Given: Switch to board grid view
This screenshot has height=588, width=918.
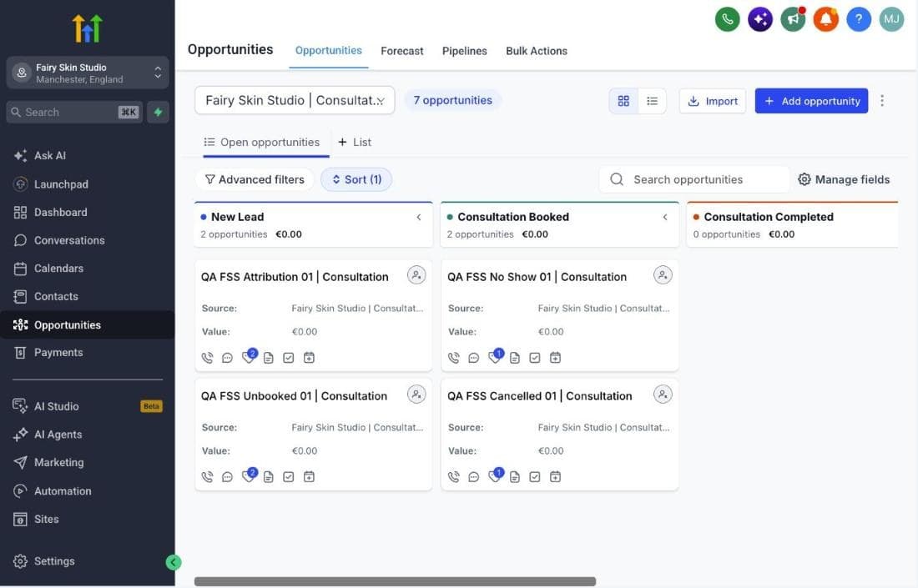Looking at the screenshot, I should 623,101.
